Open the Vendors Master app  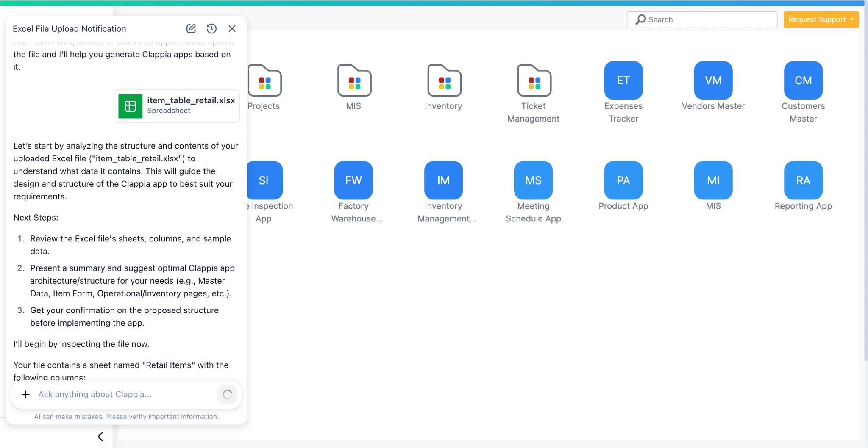(x=713, y=80)
